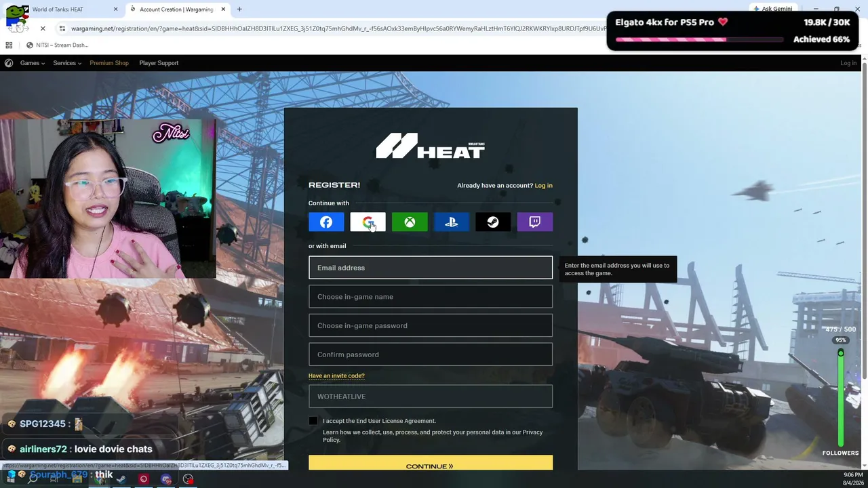Image resolution: width=868 pixels, height=488 pixels.
Task: Open the Premium Shop page
Action: pos(109,63)
